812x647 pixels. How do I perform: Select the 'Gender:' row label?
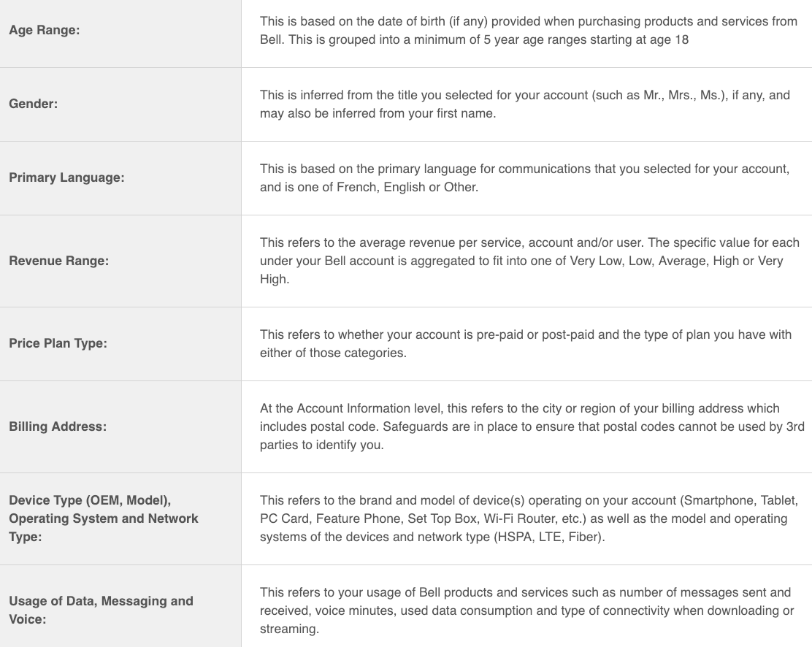point(33,104)
